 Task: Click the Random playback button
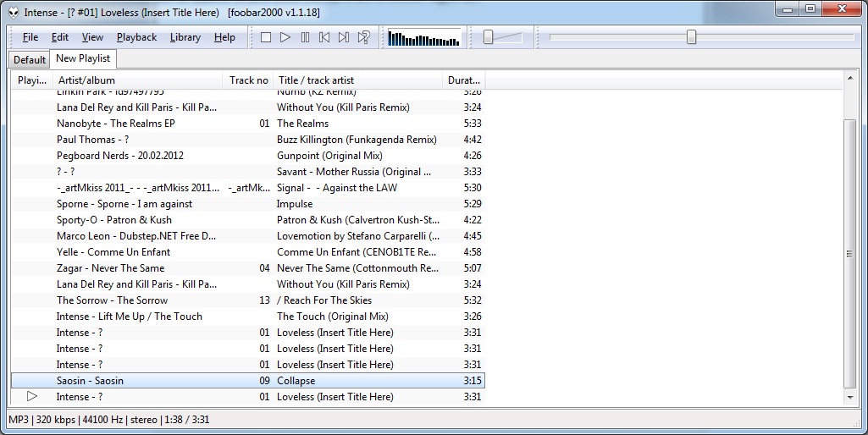tap(363, 37)
